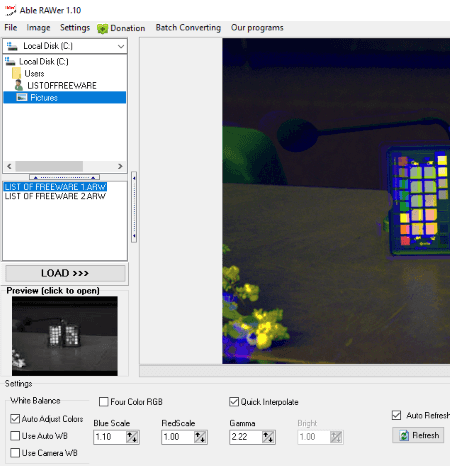This screenshot has width=450, height=466.
Task: Click the green Donation gift icon
Action: coord(102,29)
